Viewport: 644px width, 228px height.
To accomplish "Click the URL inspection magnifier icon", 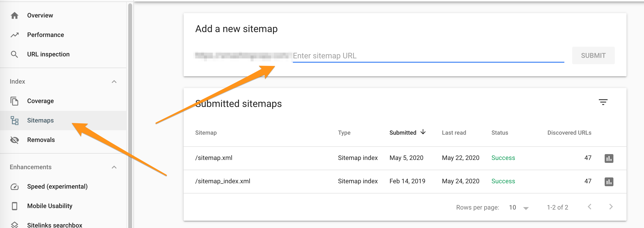I will point(15,54).
